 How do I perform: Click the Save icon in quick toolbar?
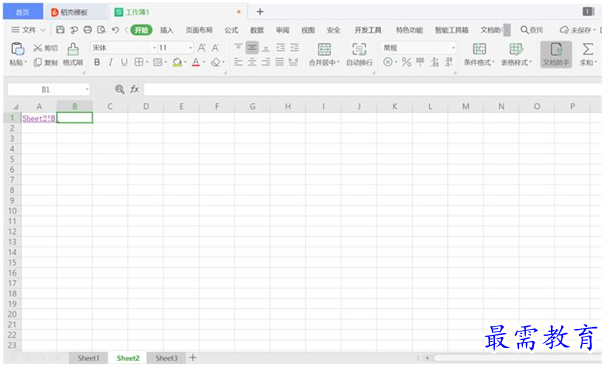60,30
